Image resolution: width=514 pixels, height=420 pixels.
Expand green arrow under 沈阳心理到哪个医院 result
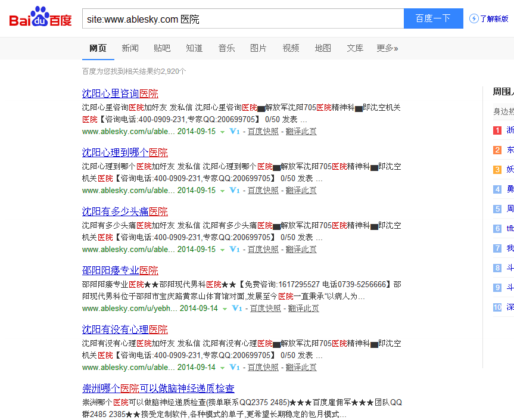(x=222, y=191)
